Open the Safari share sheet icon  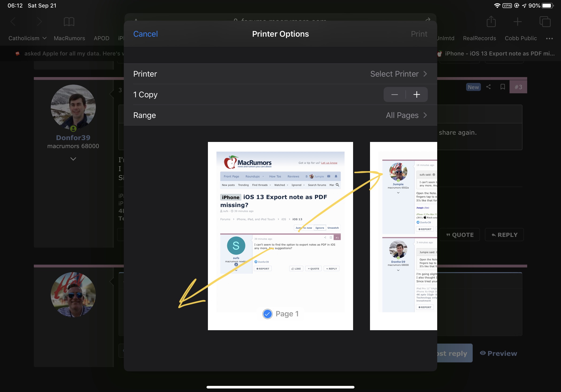pyautogui.click(x=491, y=22)
